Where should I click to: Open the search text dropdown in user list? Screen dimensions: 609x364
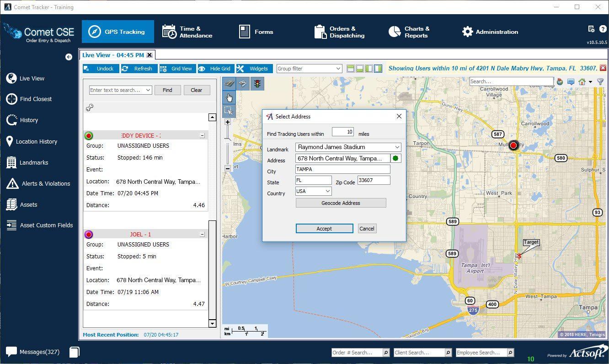[x=148, y=90]
